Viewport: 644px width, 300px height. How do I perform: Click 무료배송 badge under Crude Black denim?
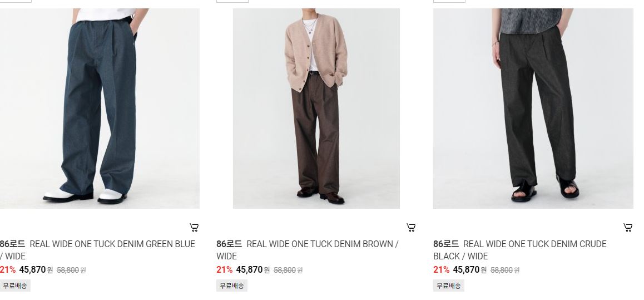tap(448, 286)
